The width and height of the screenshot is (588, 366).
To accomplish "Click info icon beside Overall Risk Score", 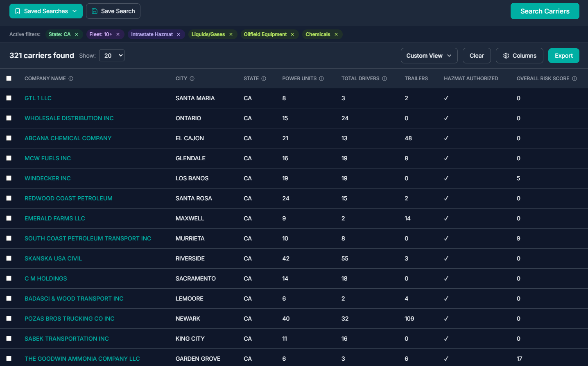I will click(574, 79).
